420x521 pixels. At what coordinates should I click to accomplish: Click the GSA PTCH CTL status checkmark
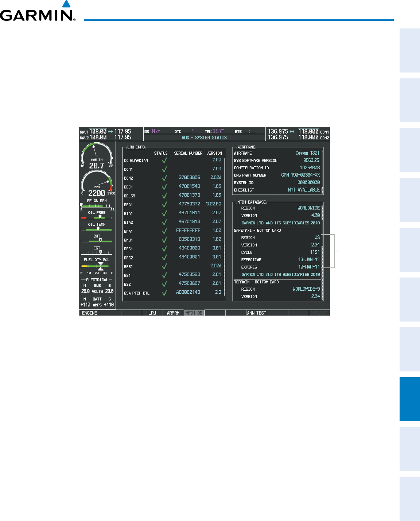[164, 293]
